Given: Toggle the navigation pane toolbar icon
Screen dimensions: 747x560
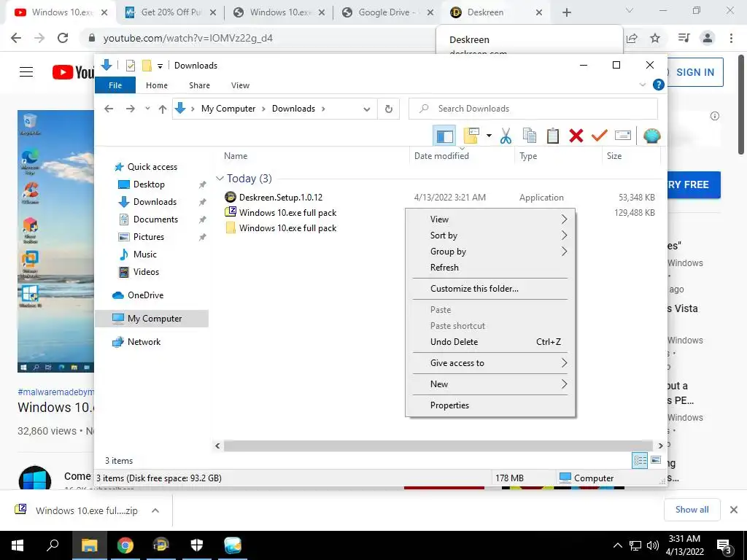Looking at the screenshot, I should click(x=444, y=136).
